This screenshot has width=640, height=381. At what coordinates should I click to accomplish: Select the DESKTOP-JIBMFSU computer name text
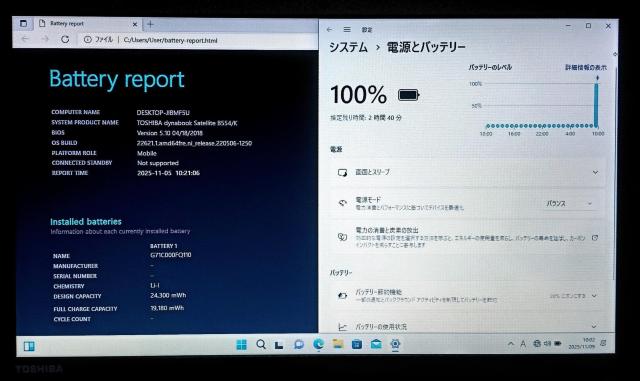click(x=163, y=113)
